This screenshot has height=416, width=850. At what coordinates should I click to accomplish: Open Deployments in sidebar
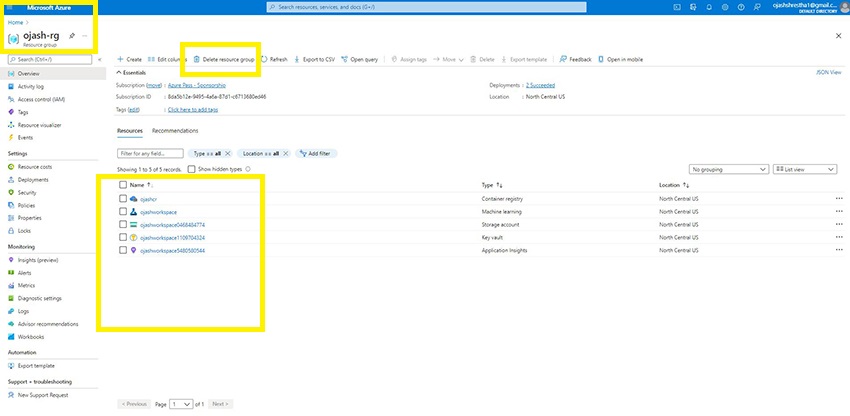click(33, 180)
